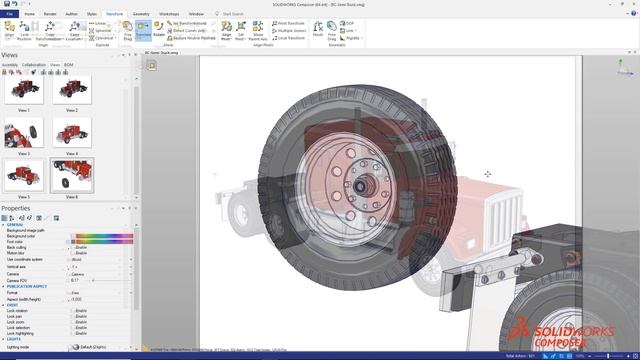This screenshot has width=640, height=360.
Task: Open the Camera property dropdown
Action: pos(131,274)
